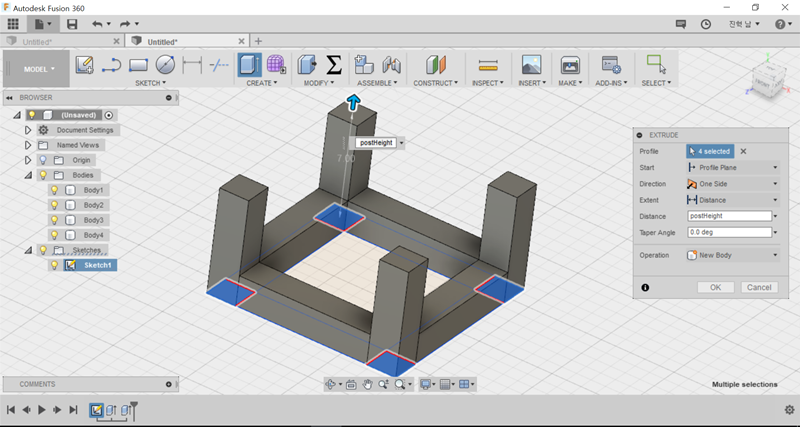Select the Insert image tool
Viewport: 800px width, 427px height.
[x=531, y=65]
